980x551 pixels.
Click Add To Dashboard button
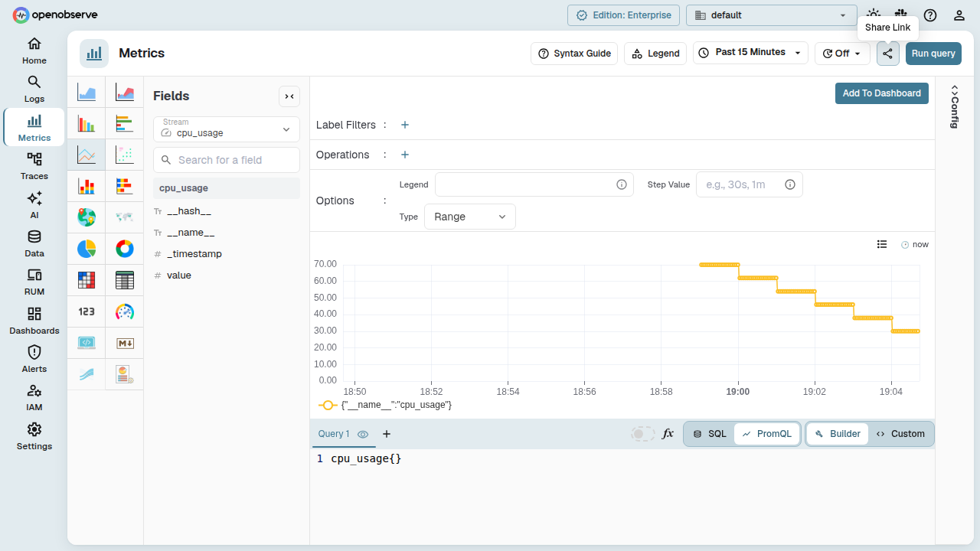(882, 93)
